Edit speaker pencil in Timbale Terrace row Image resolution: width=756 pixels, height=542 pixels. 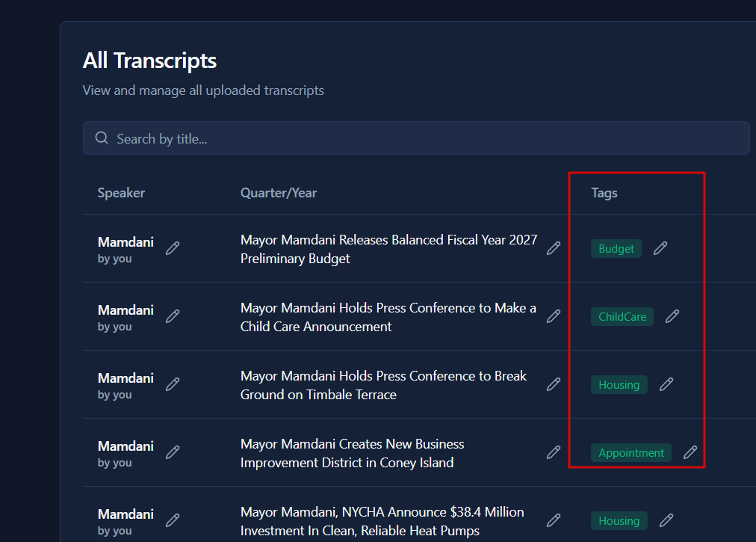point(173,384)
